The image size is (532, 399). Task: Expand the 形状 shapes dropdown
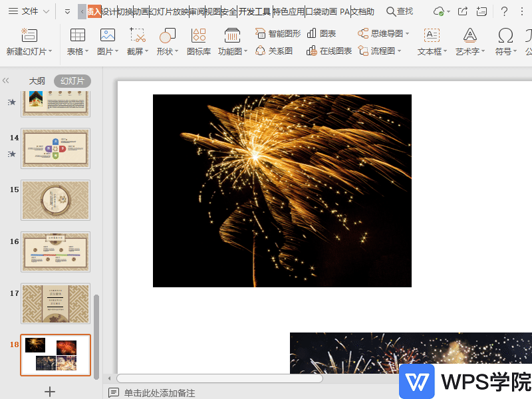175,51
